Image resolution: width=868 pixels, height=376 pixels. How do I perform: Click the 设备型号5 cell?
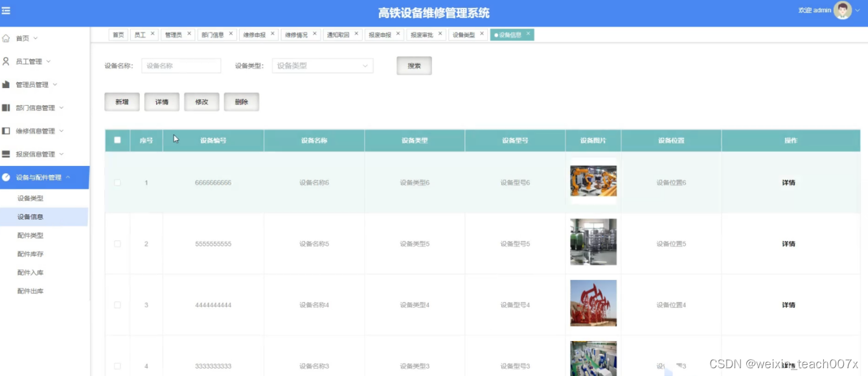pos(515,244)
